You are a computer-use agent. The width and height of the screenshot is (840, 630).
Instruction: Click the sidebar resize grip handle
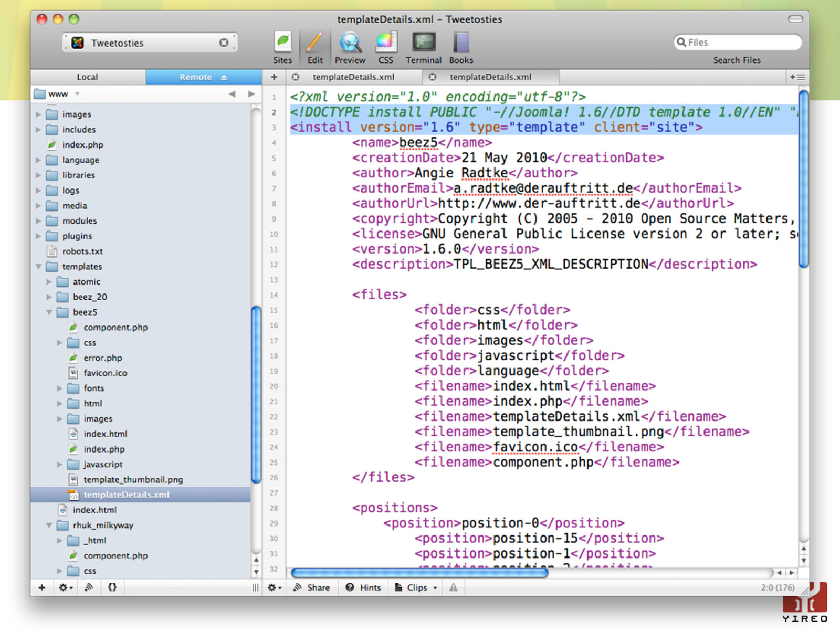pos(255,587)
